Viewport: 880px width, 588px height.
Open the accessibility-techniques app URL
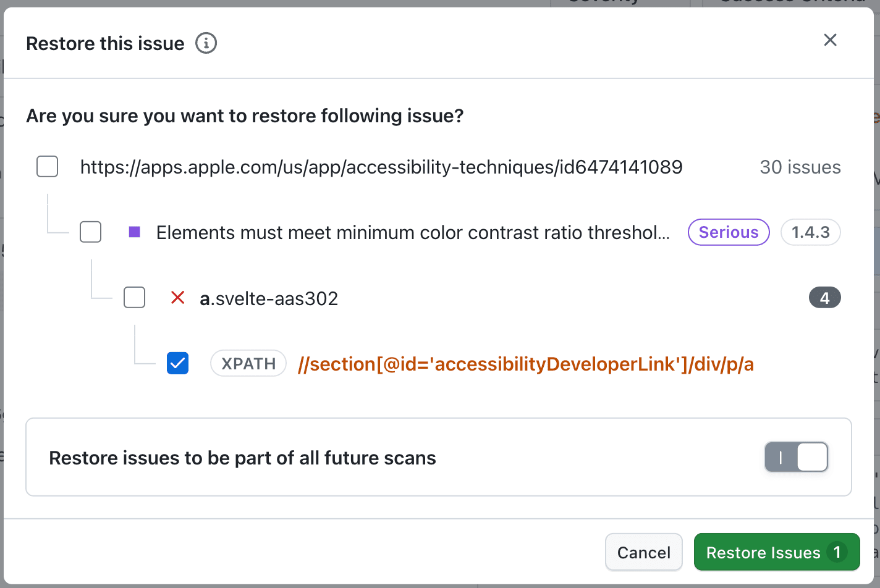[381, 167]
